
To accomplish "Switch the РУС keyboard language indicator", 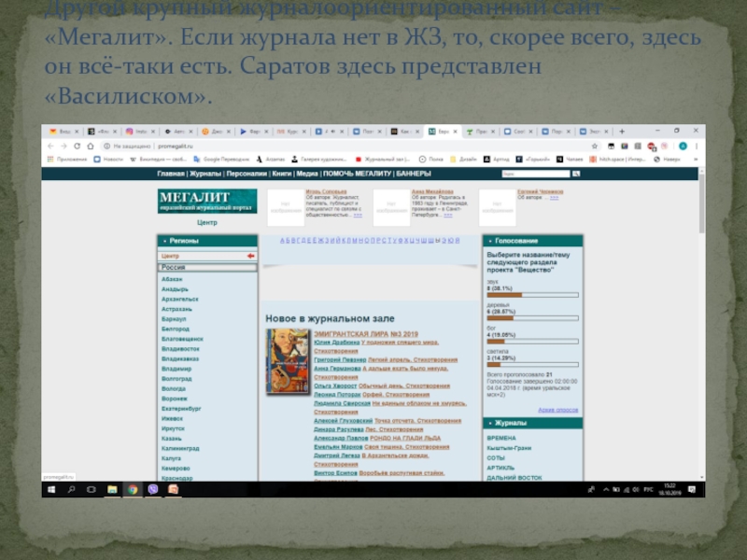I will [648, 489].
